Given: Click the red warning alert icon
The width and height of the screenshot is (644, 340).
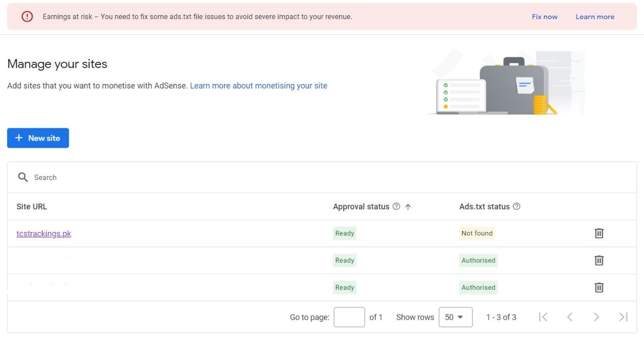Looking at the screenshot, I should click(27, 17).
